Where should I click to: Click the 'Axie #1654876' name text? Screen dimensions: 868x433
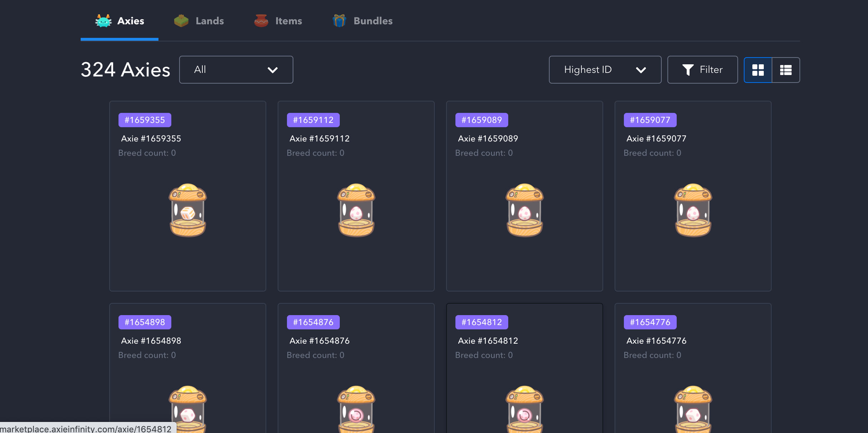click(x=319, y=341)
